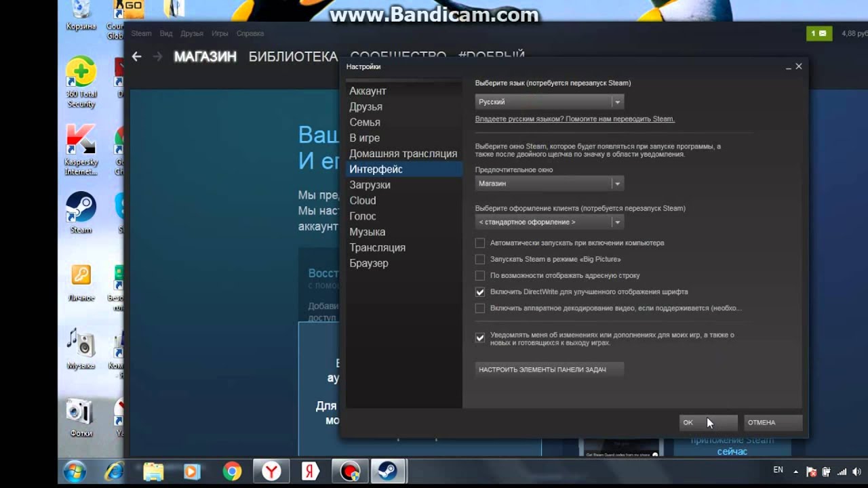Click the Steam taskbar button
Image resolution: width=868 pixels, height=488 pixels.
pos(389,471)
